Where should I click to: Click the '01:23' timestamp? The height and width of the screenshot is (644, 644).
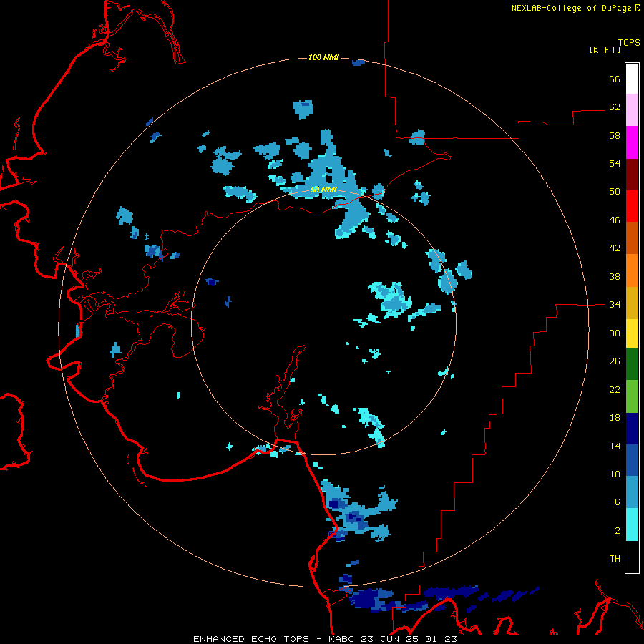point(441,639)
